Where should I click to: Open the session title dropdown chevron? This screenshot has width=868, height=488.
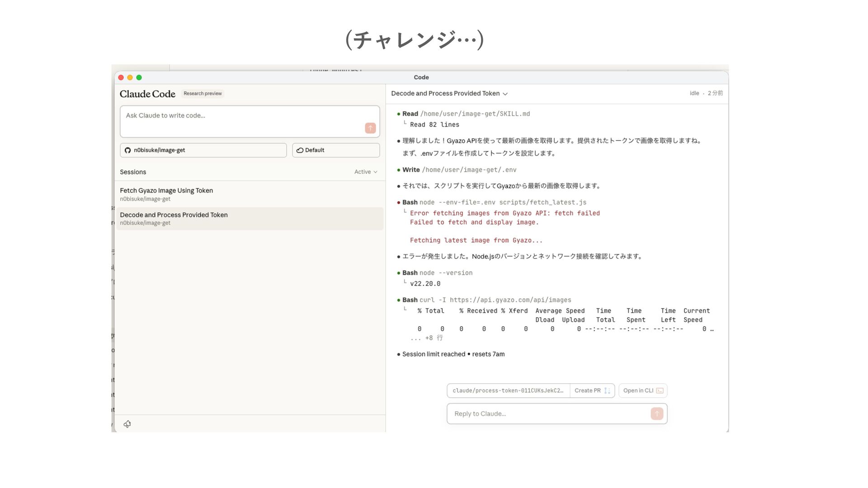[x=505, y=94]
